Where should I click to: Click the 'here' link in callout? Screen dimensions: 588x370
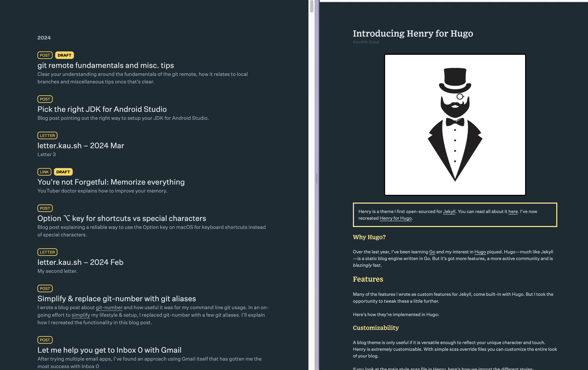[x=513, y=212]
